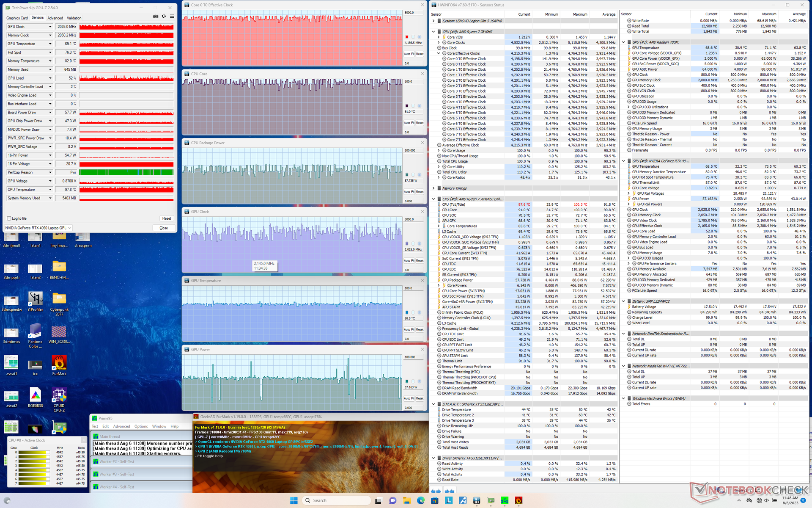Click the FurMark icon in the taskbar
This screenshot has width=812, height=508.
tap(518, 500)
